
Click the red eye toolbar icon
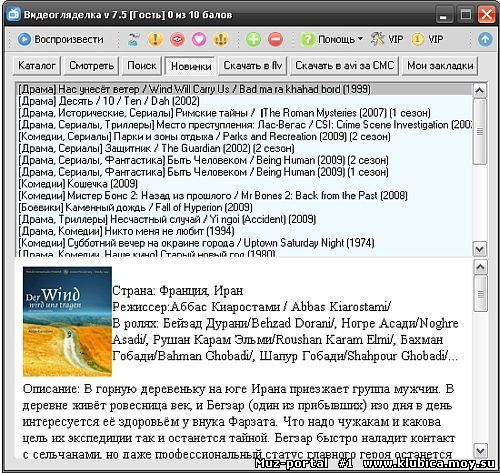[177, 39]
